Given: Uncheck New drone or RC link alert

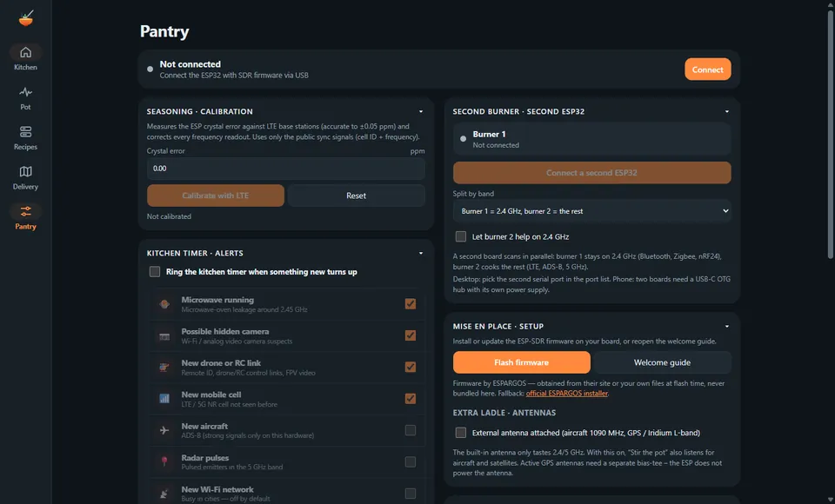Looking at the screenshot, I should [410, 367].
